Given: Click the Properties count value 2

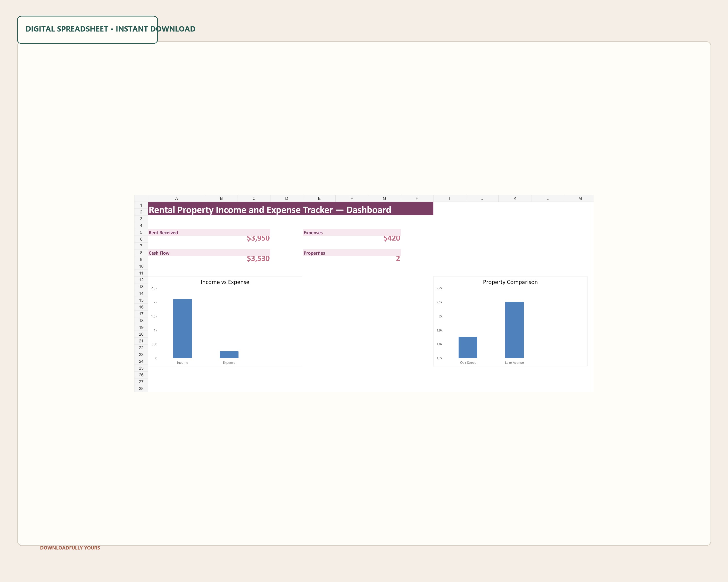Looking at the screenshot, I should (x=398, y=259).
